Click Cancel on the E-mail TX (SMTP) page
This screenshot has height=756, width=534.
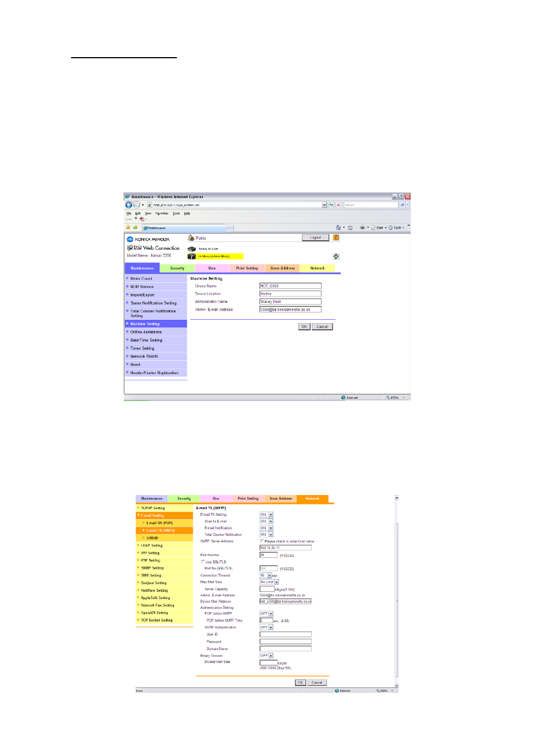317,683
